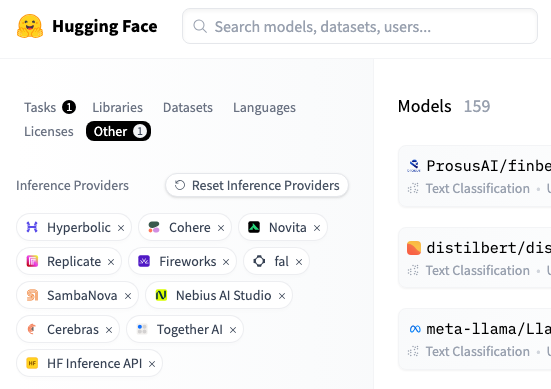Click the Other tab count badge

(x=140, y=131)
